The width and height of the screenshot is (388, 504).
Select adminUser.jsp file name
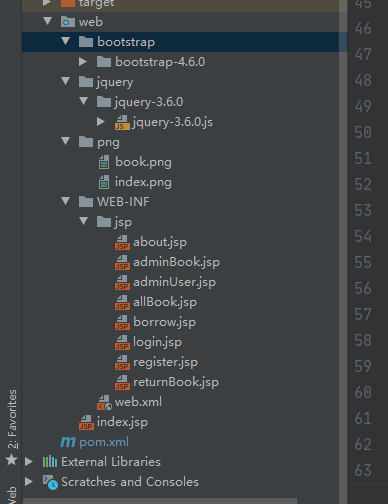174,282
